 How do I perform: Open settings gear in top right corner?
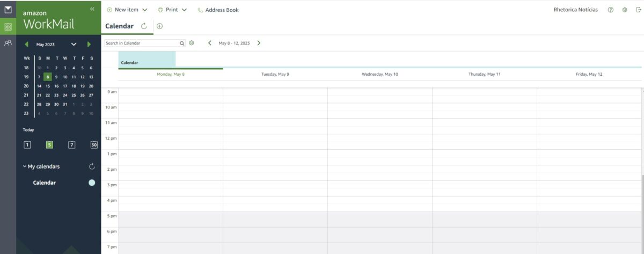tap(625, 10)
